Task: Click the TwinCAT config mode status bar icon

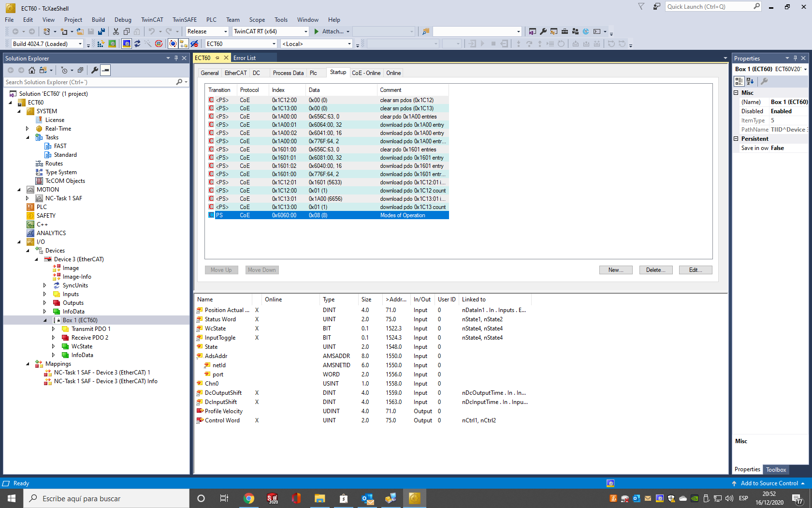Action: point(610,483)
